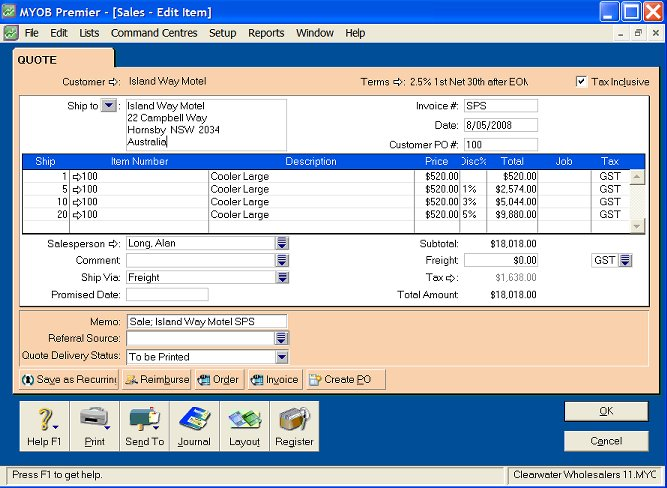
Task: Click the $5,044.00 total cell
Action: point(512,202)
